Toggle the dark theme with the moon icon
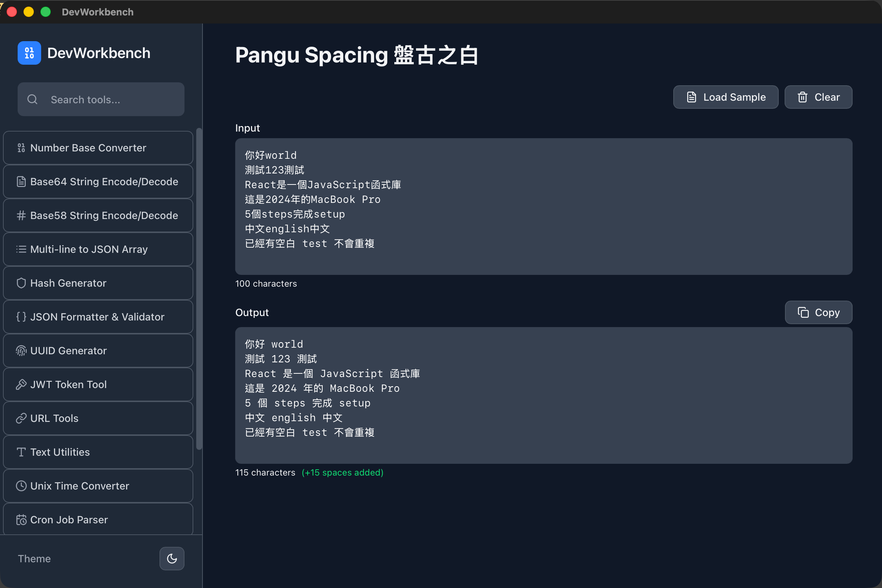 click(172, 558)
